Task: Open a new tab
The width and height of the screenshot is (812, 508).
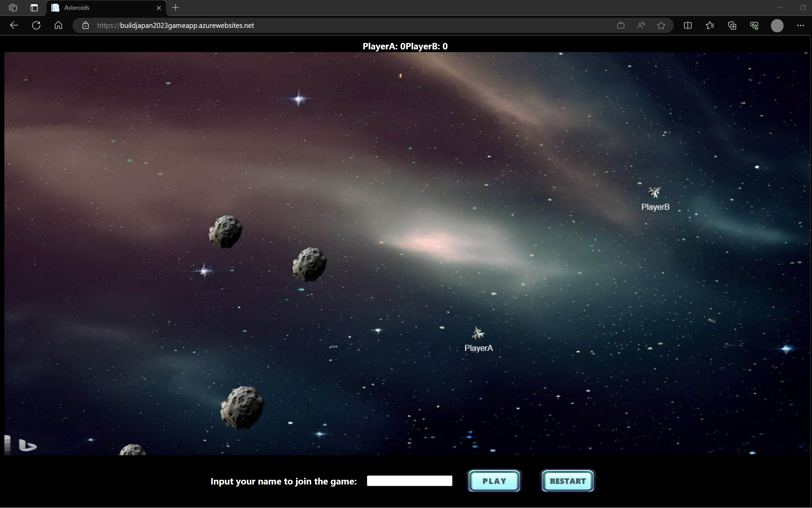Action: 175,7
